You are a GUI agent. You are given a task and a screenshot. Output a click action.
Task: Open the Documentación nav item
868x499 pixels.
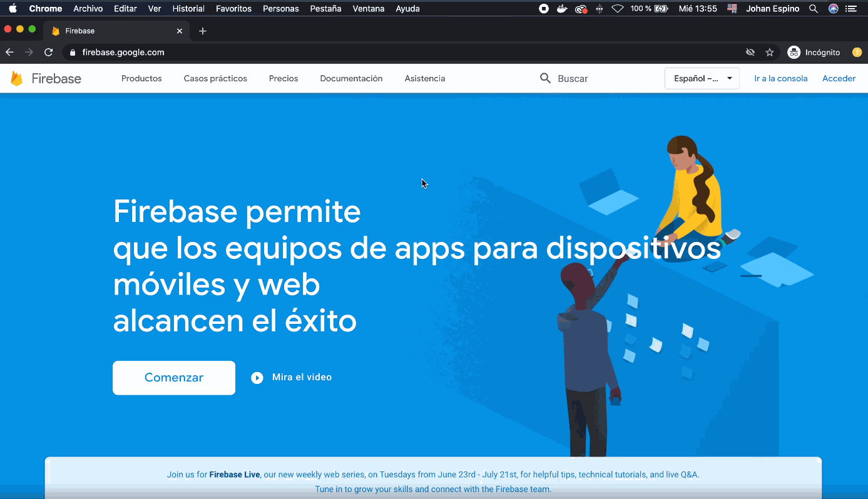pos(351,78)
